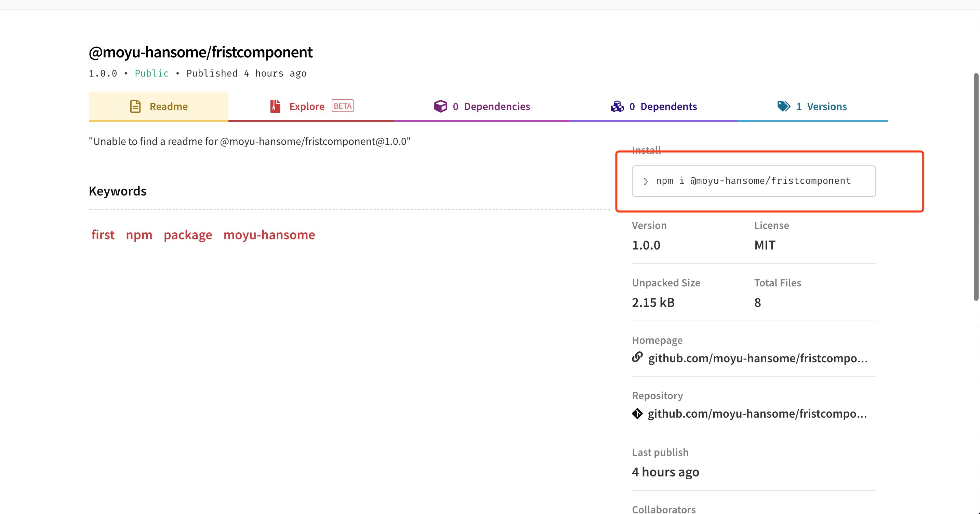This screenshot has width=980, height=514.
Task: Click the Homepage chain link icon
Action: [637, 357]
